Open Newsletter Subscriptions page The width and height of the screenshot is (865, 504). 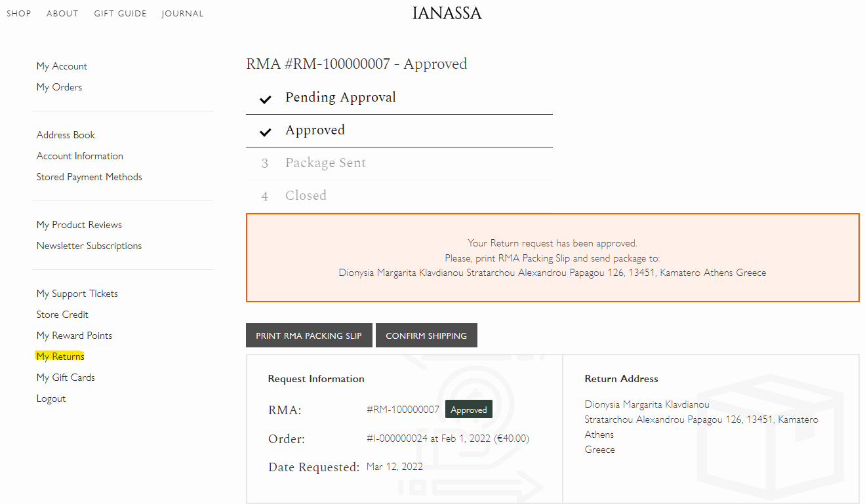pyautogui.click(x=89, y=246)
